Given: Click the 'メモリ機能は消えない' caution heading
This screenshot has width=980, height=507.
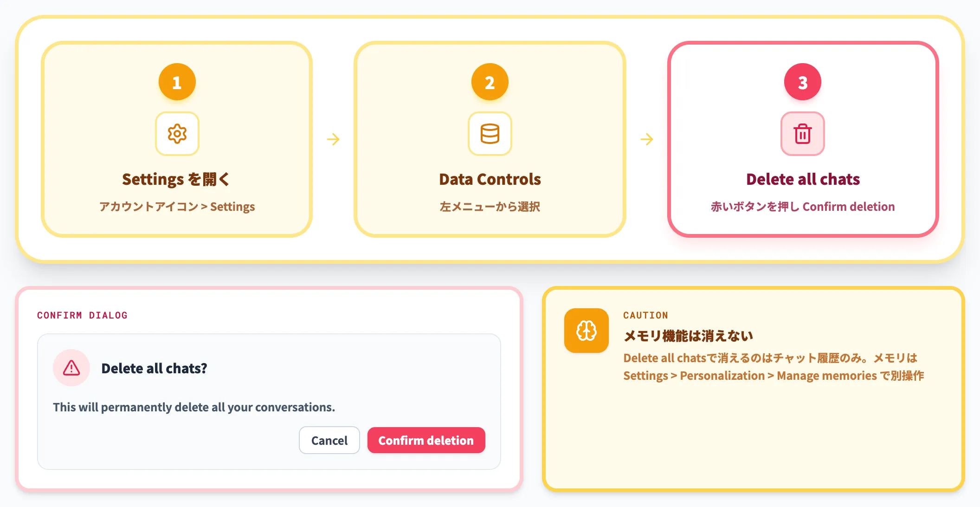Looking at the screenshot, I should [x=688, y=336].
